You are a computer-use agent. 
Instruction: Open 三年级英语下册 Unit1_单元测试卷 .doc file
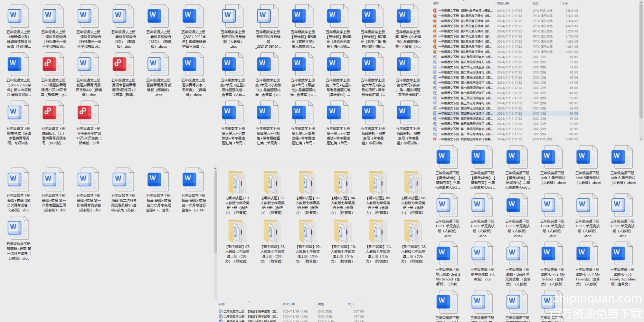447,206
